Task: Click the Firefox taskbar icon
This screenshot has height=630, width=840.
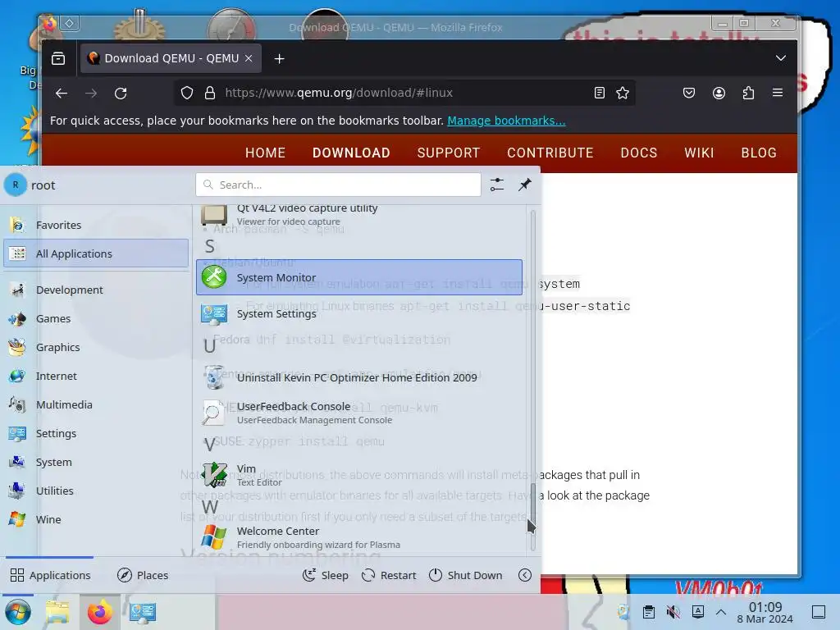Action: click(99, 612)
